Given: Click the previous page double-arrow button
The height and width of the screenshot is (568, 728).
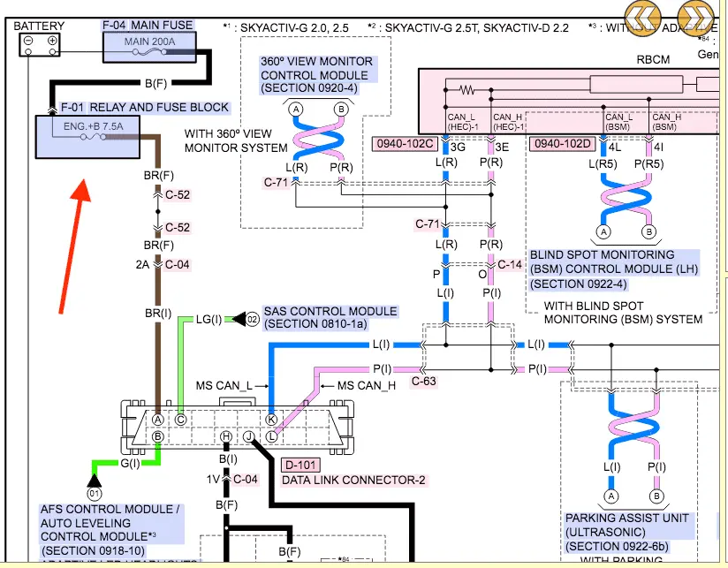Looking at the screenshot, I should tap(646, 19).
